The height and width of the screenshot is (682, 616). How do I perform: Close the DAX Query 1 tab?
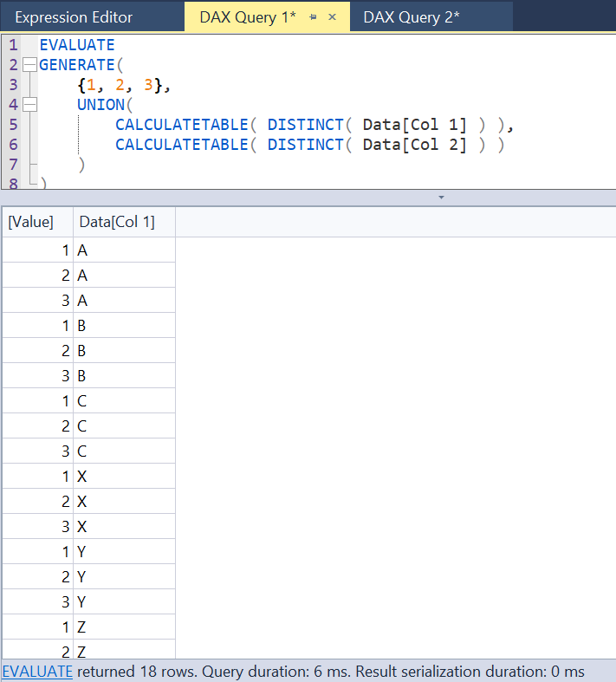pyautogui.click(x=332, y=17)
